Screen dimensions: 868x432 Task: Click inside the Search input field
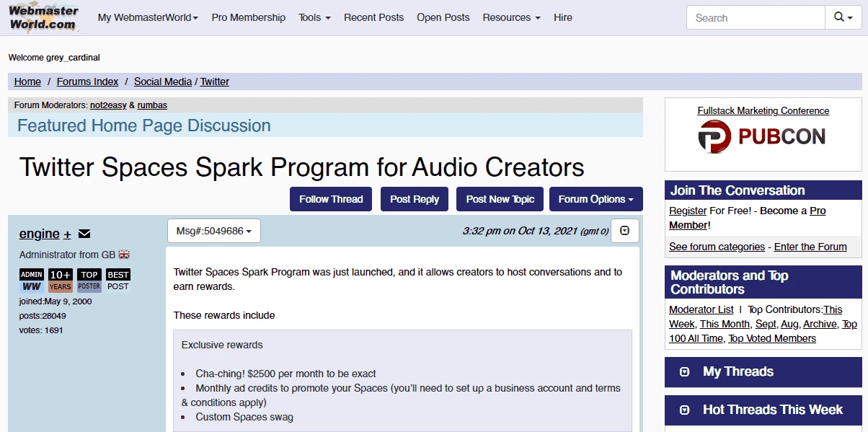(x=756, y=17)
